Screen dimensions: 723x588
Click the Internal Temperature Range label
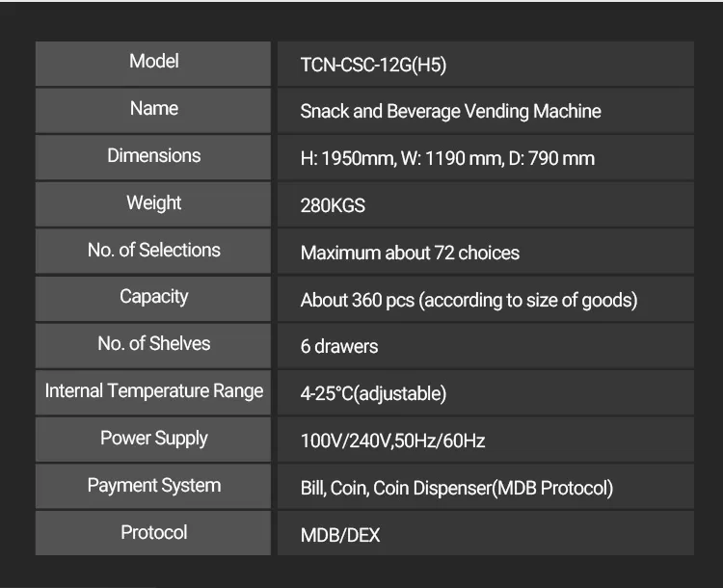click(154, 391)
